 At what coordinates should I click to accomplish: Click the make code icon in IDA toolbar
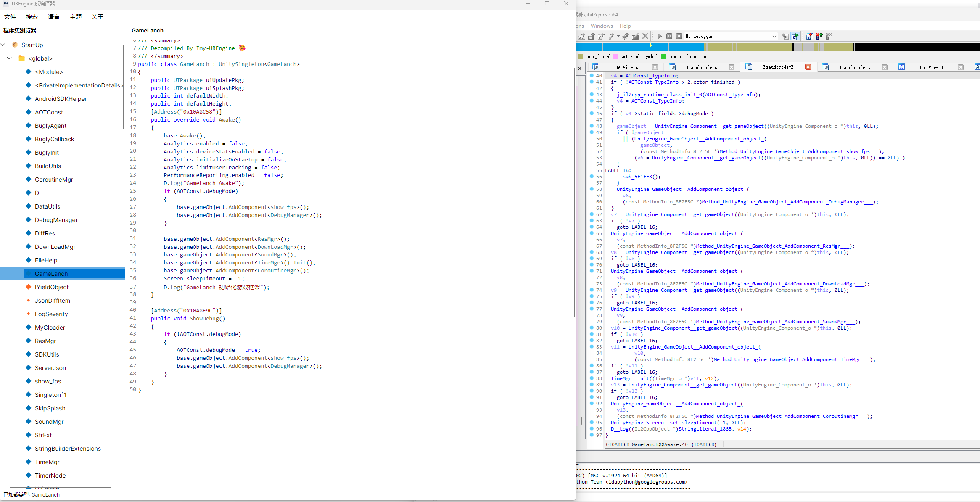582,36
